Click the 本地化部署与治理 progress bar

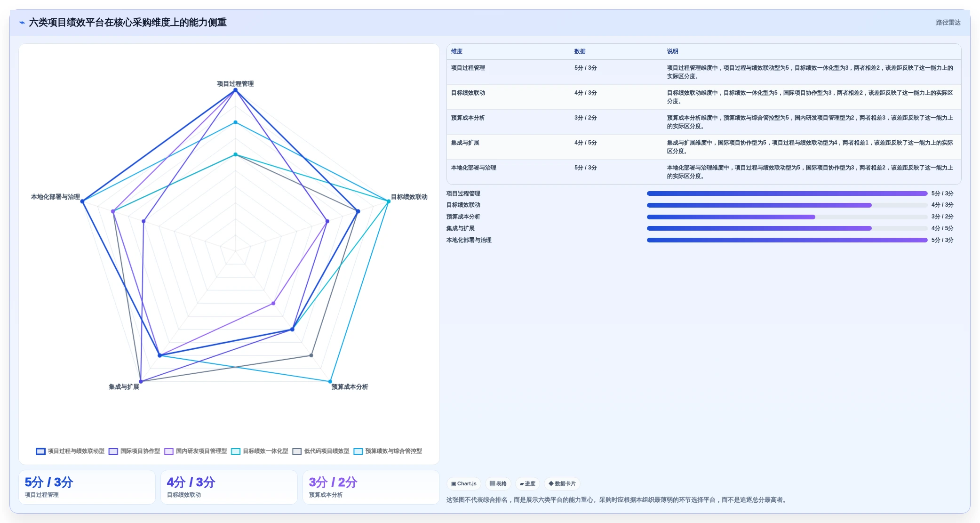click(x=787, y=240)
